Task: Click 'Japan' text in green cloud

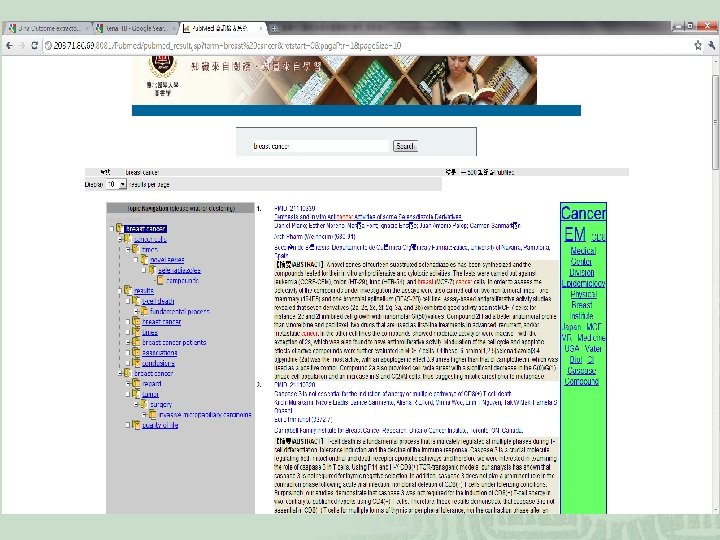Action: pos(572,327)
